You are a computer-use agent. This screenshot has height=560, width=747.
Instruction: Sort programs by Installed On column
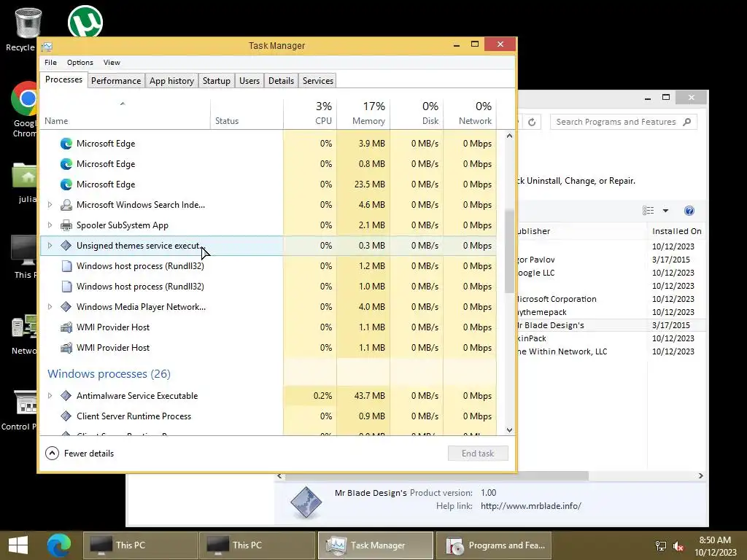[676, 231]
